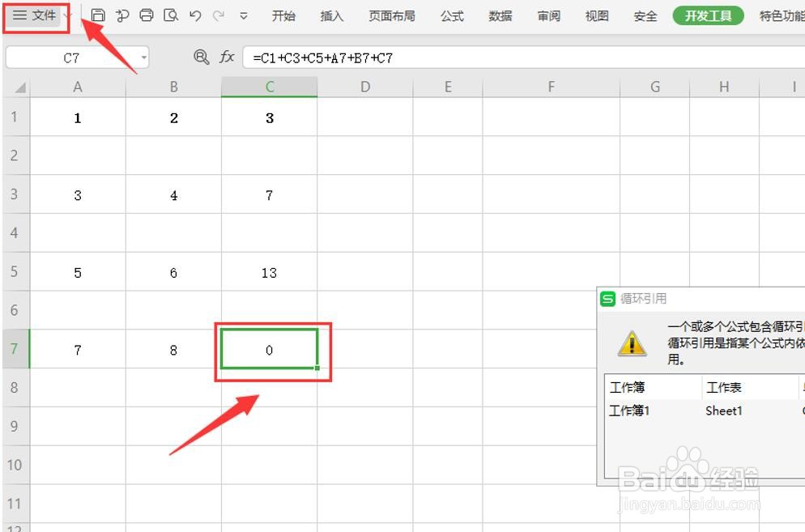Open the 文件 menu
This screenshot has width=805, height=532.
[x=36, y=16]
